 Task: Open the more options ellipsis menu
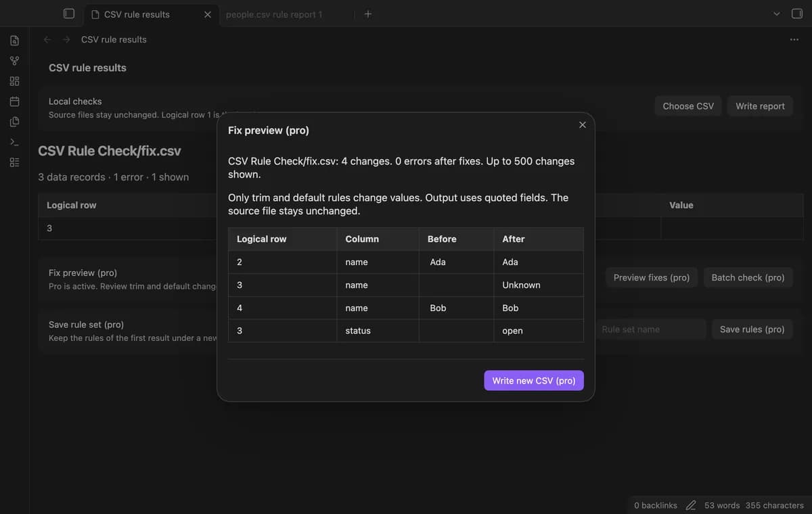(x=794, y=39)
